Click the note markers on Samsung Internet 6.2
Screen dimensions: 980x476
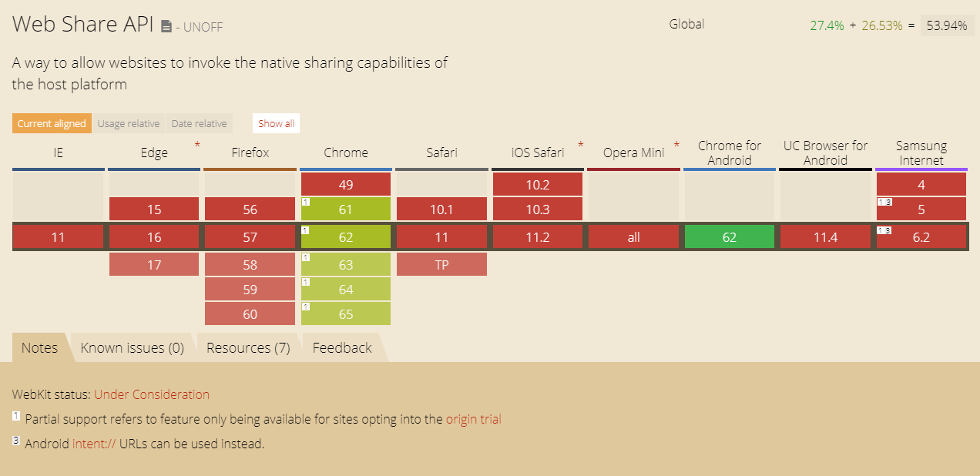click(883, 230)
